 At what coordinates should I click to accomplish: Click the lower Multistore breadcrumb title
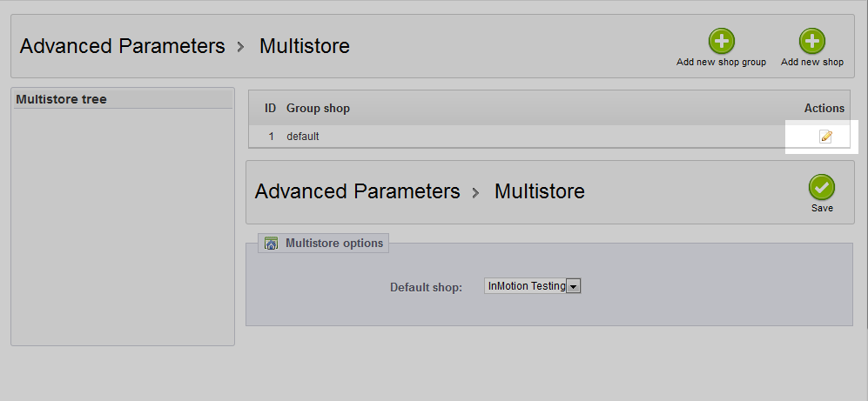pyautogui.click(x=540, y=191)
